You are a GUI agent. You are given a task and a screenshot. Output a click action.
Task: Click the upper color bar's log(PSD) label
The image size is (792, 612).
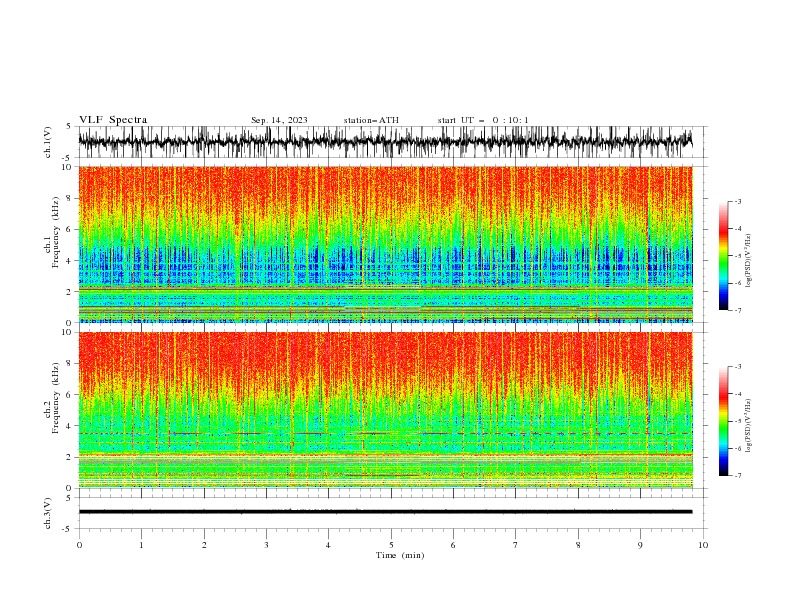749,261
